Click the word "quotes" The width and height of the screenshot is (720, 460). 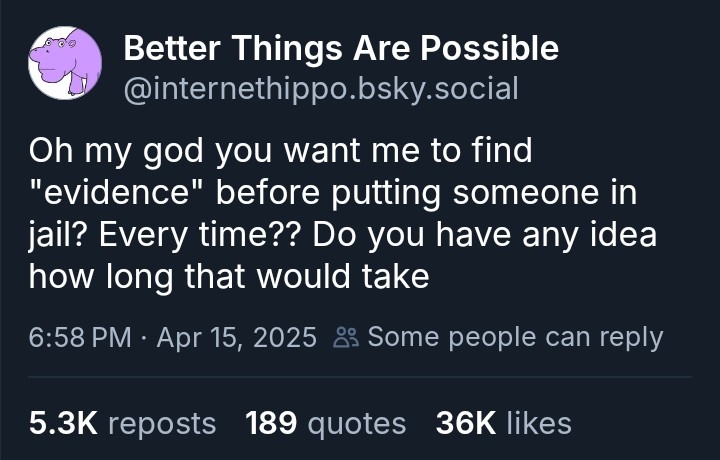coord(356,423)
